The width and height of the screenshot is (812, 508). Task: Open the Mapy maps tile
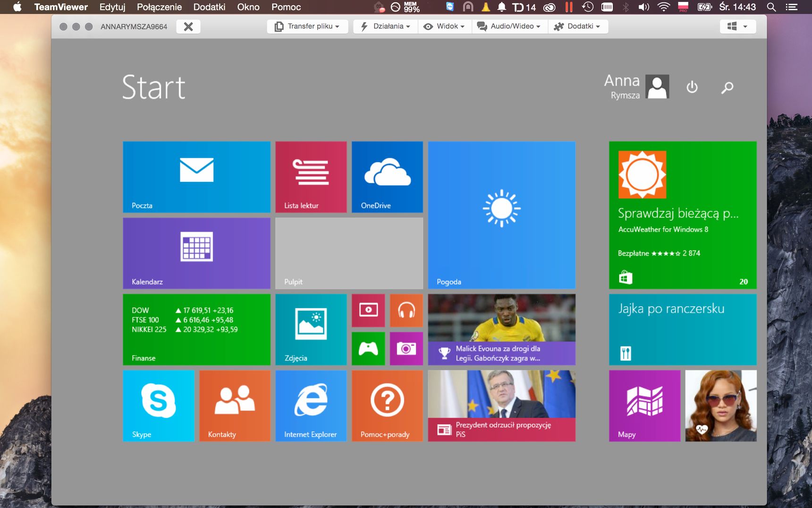click(x=644, y=406)
